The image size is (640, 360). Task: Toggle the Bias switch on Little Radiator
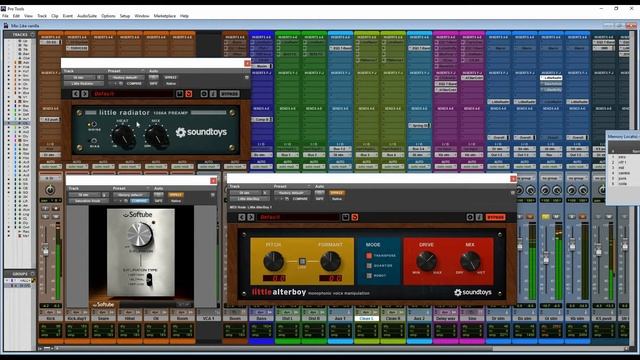click(94, 141)
